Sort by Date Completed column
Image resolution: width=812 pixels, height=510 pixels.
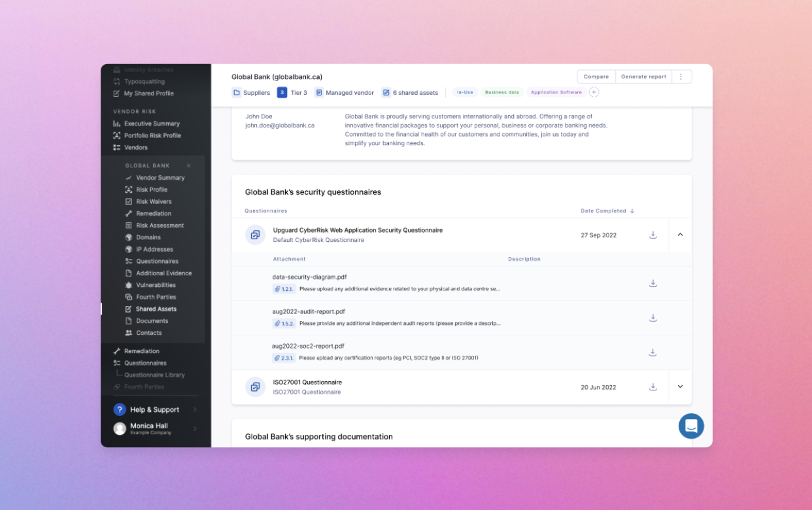point(607,211)
